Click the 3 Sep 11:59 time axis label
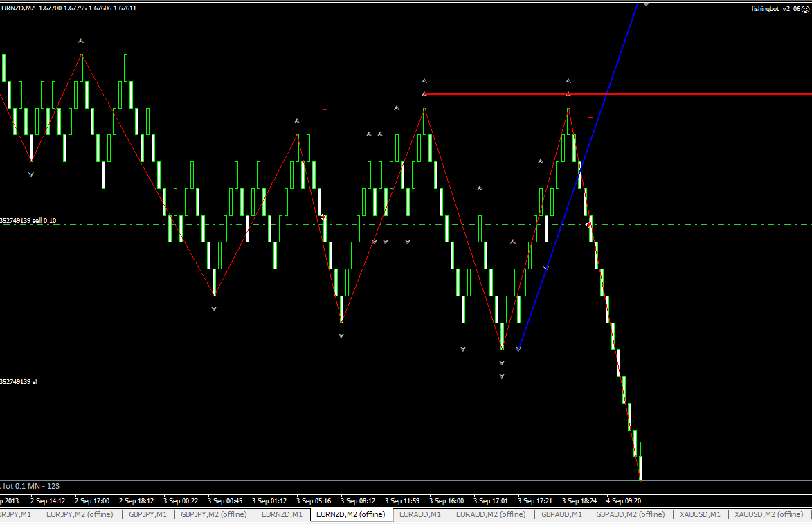Viewport: 812px width, 524px height. coord(402,500)
